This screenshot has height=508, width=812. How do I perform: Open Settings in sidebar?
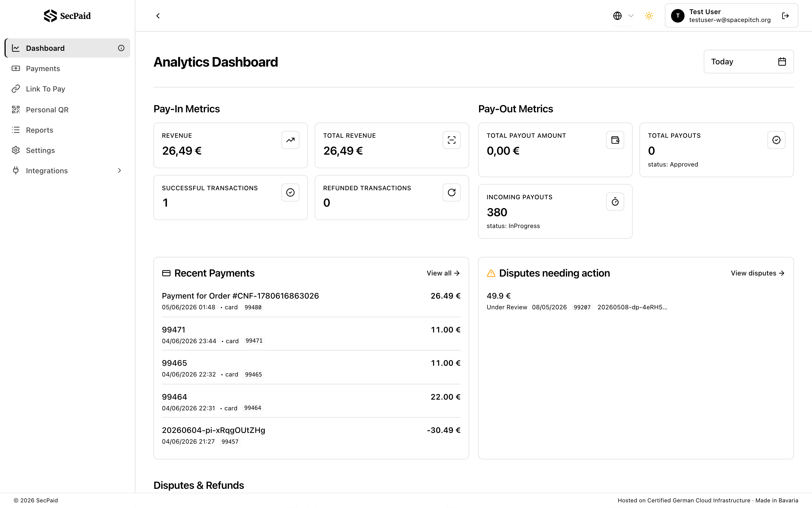(x=67, y=150)
